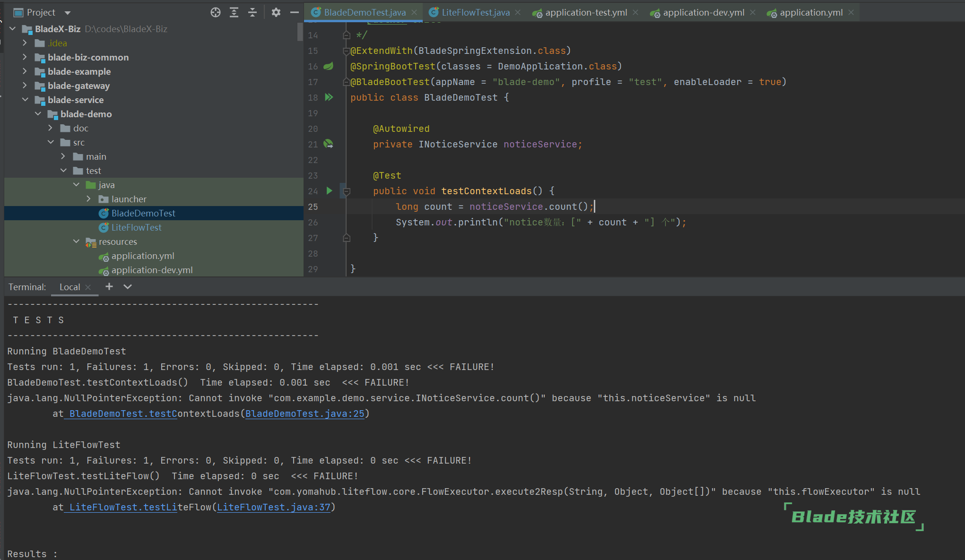The height and width of the screenshot is (560, 965).
Task: Follow the LiteFlowTest.java:37 stack trace link
Action: (x=274, y=507)
